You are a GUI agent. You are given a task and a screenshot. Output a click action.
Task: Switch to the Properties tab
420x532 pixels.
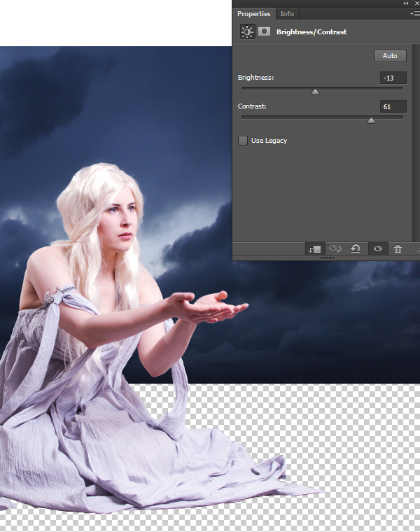click(253, 14)
